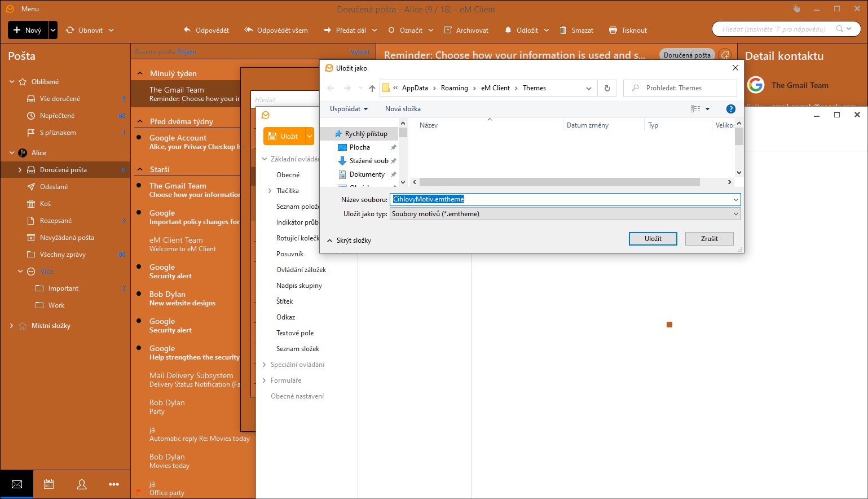The image size is (868, 499).
Task: Open the Předat dál dropdown arrow
Action: click(x=376, y=30)
